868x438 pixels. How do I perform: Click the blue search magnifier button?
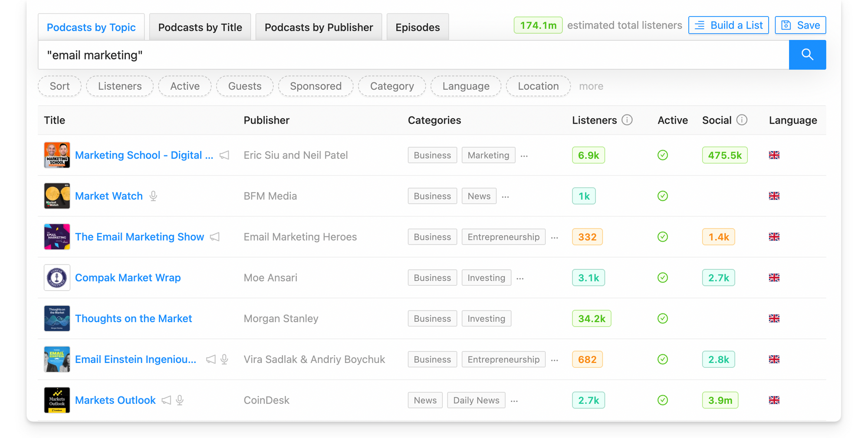tap(807, 55)
